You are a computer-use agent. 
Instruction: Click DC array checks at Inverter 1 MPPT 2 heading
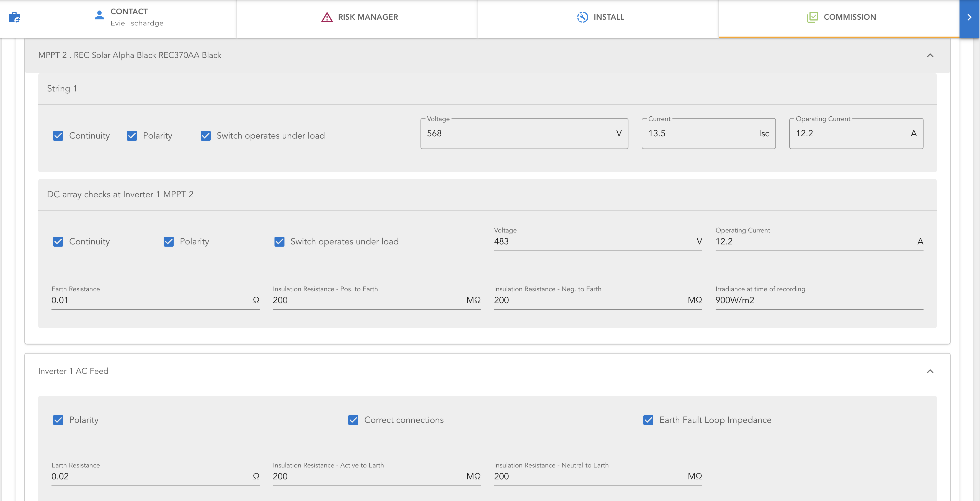tap(120, 195)
